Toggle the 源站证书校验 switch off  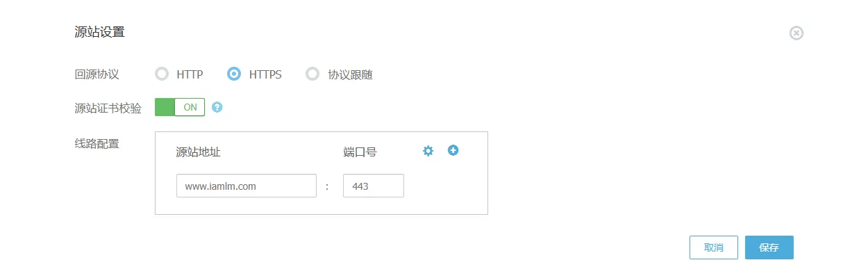[180, 107]
